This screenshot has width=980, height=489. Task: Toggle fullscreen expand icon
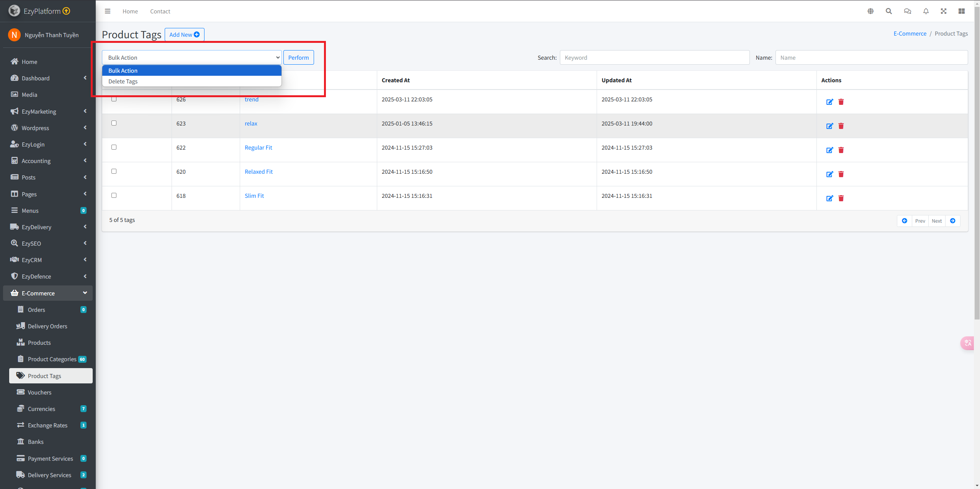944,11
